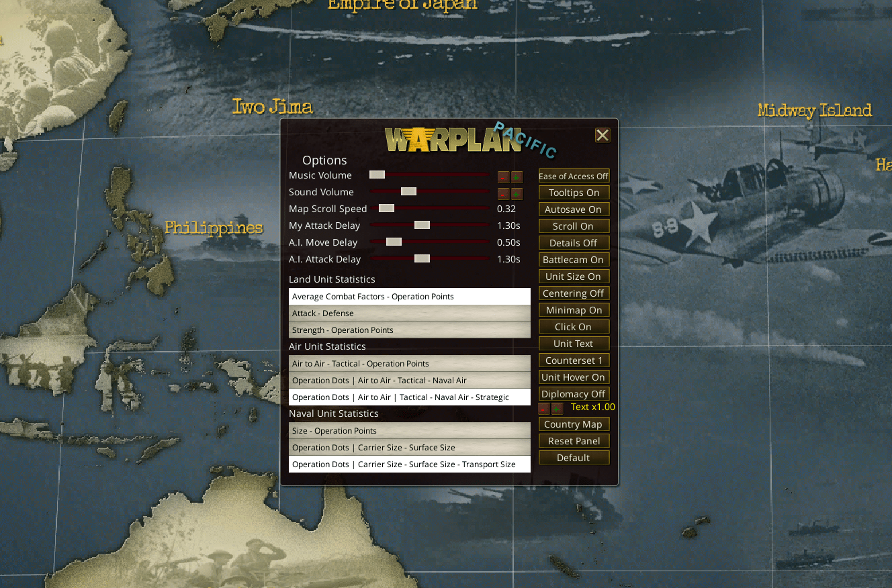Turn off Tooltips
Image resolution: width=892 pixels, height=588 pixels.
[574, 193]
